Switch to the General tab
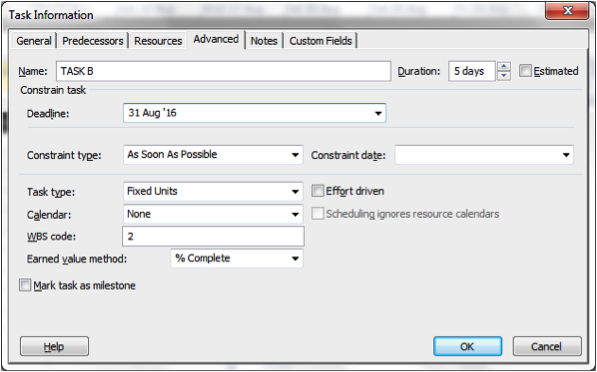 (34, 41)
